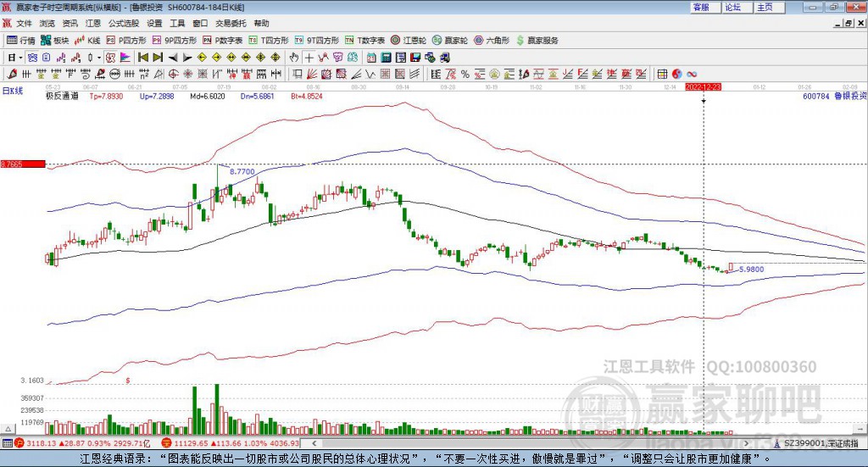
Task: Open the 公式选股 menu
Action: coord(124,23)
